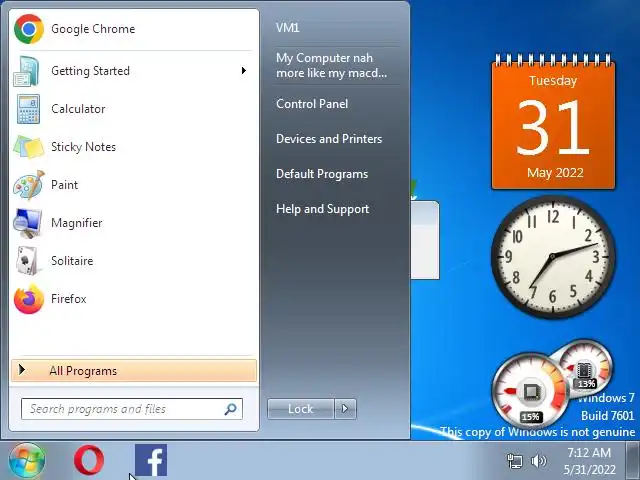Viewport: 640px width, 480px height.
Task: Click the Getting Started icon
Action: pyautogui.click(x=27, y=71)
